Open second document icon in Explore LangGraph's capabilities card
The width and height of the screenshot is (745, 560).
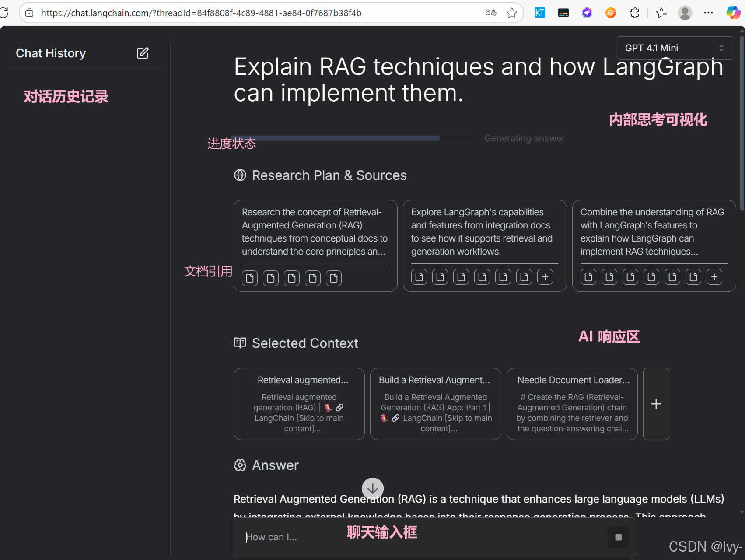click(x=440, y=277)
